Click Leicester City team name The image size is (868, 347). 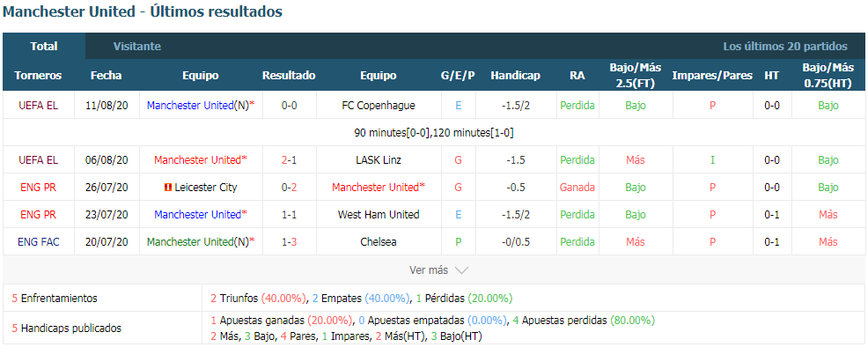(x=206, y=188)
